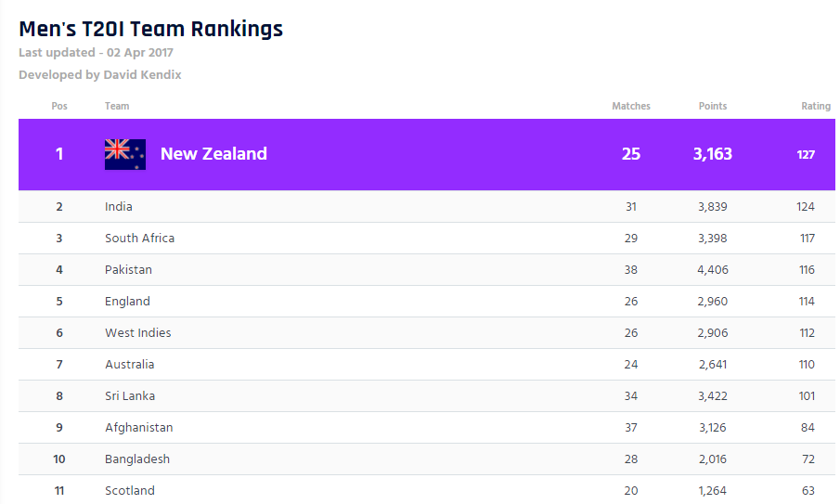840x504 pixels.
Task: Click the India row team name
Action: pyautogui.click(x=119, y=207)
